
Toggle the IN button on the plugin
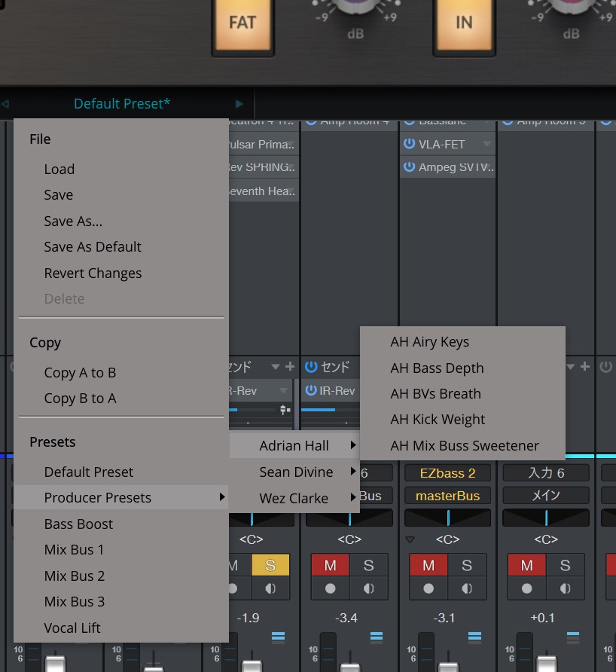pyautogui.click(x=464, y=23)
